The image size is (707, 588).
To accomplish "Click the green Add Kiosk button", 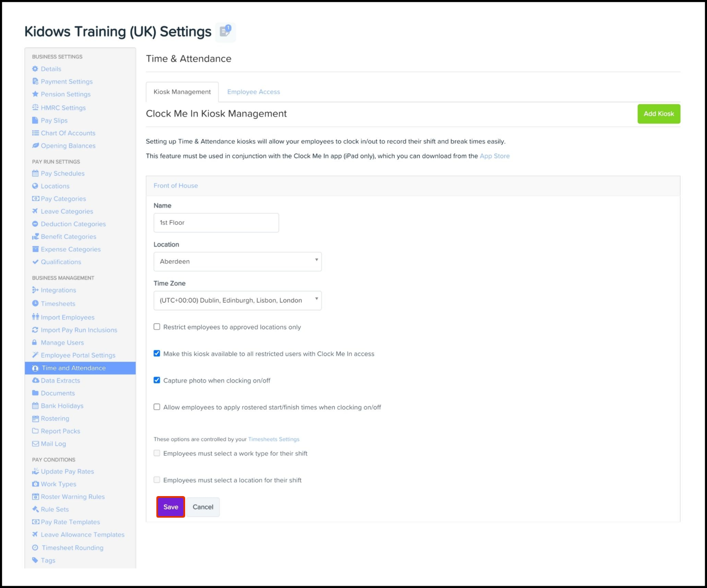I will tap(658, 114).
